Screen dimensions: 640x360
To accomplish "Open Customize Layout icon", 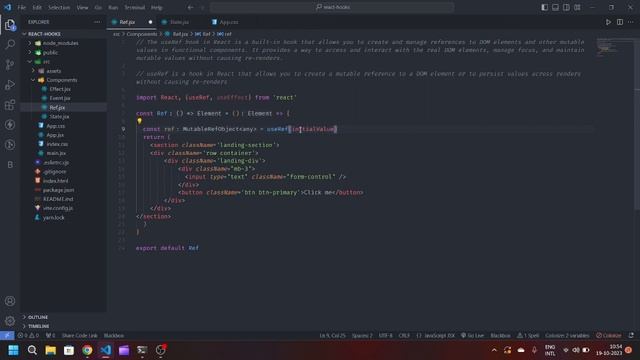I will pyautogui.click(x=577, y=7).
